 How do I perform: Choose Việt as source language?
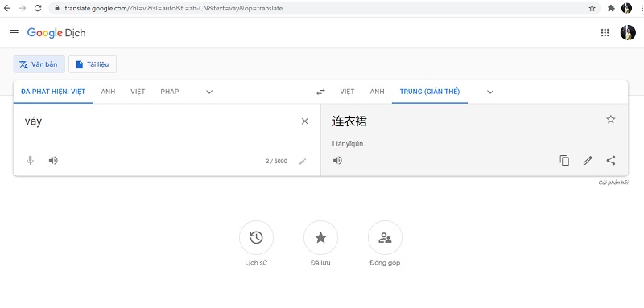138,92
